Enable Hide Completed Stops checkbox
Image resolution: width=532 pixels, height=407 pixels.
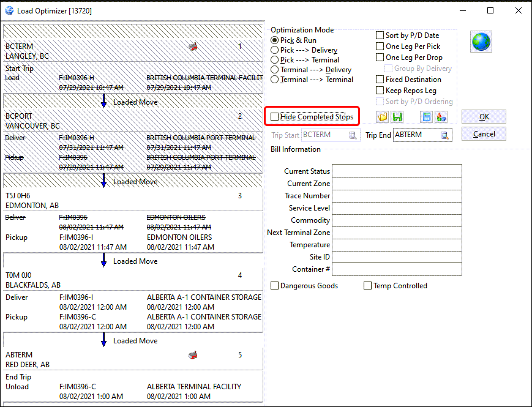(x=275, y=117)
